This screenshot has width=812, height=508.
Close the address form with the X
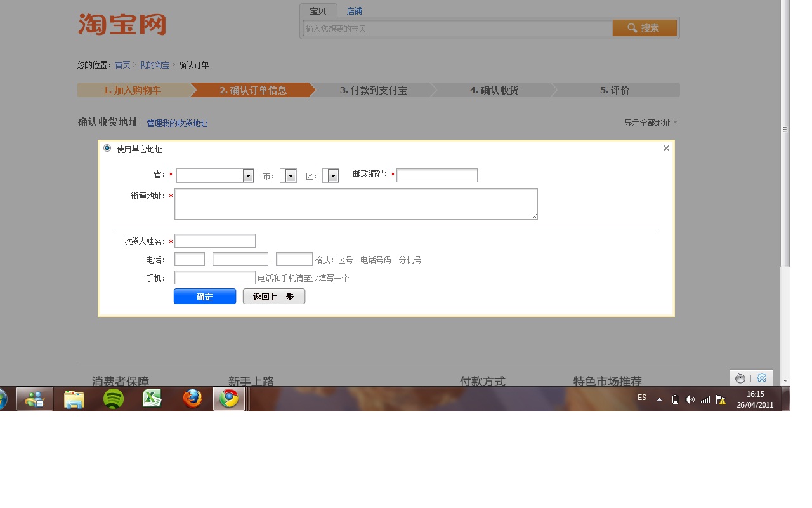(666, 149)
